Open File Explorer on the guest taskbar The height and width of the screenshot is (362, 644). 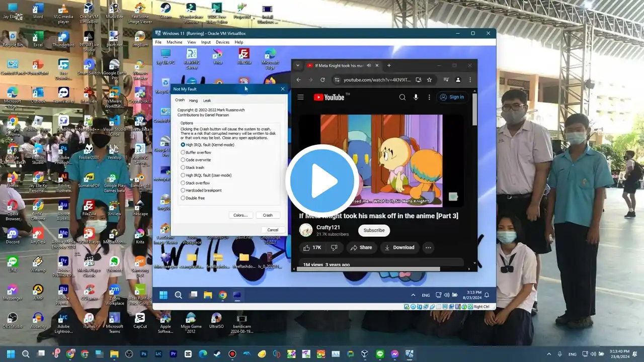click(208, 295)
